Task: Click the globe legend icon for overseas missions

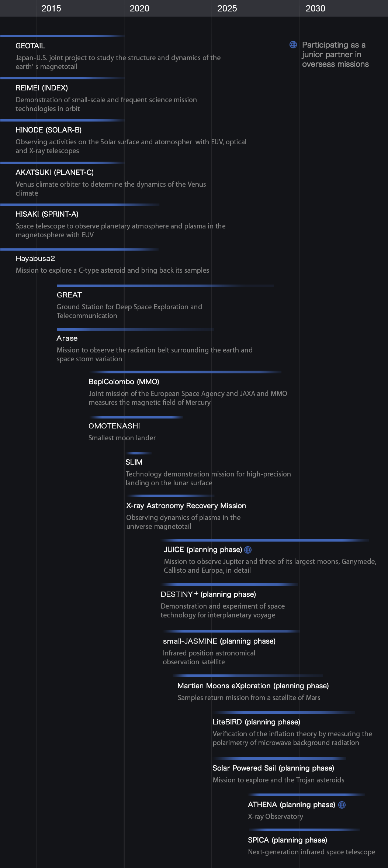Action: (293, 45)
